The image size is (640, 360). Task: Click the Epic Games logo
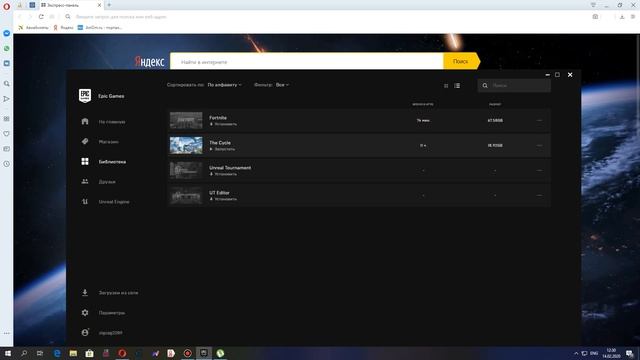coord(85,96)
